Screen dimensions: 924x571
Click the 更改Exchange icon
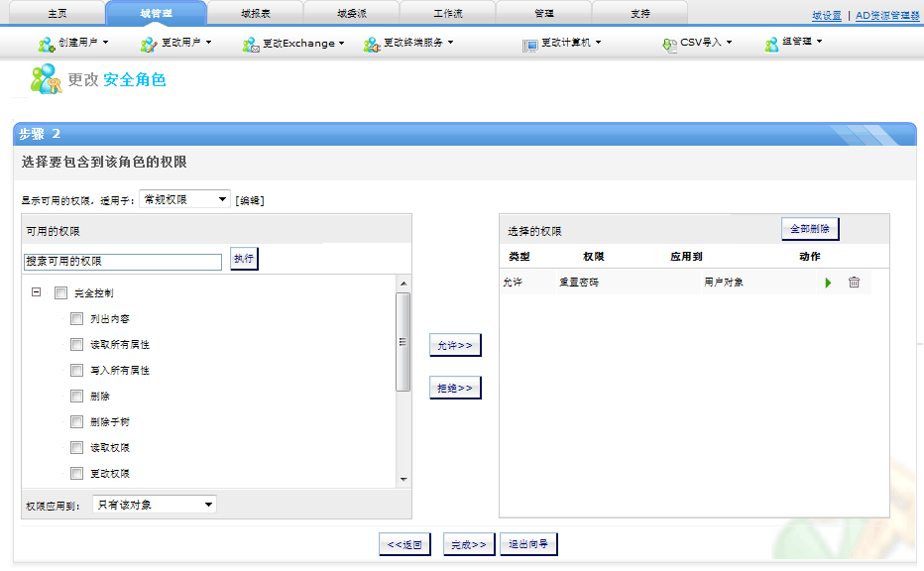coord(251,45)
